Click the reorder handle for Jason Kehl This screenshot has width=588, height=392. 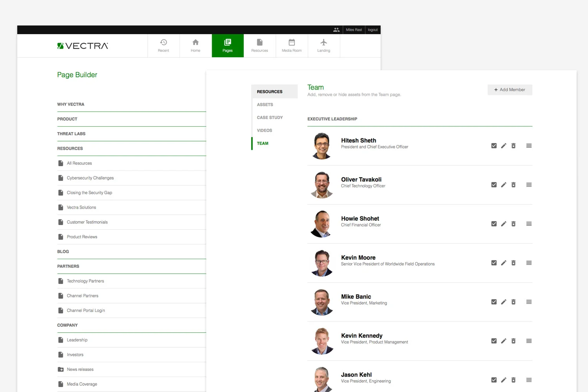pyautogui.click(x=529, y=380)
